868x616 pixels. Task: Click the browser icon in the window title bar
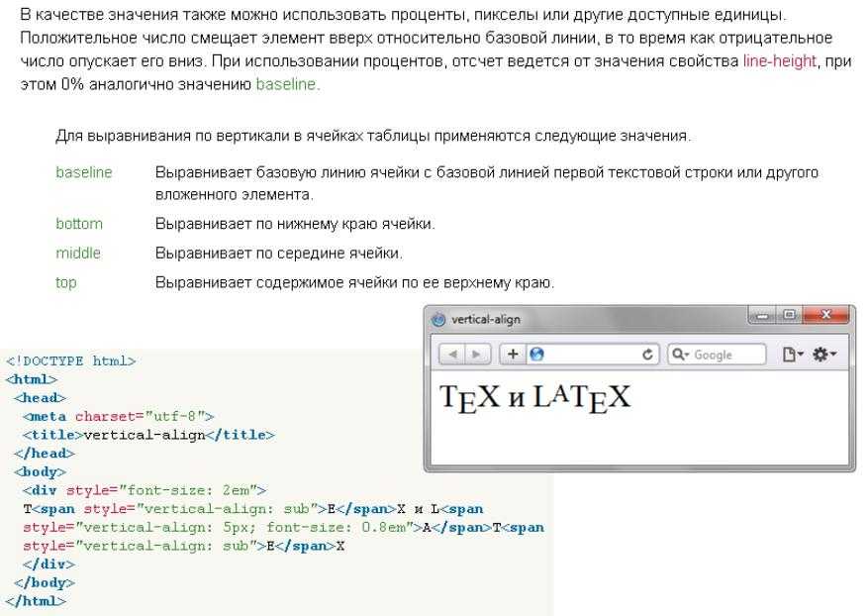click(438, 320)
